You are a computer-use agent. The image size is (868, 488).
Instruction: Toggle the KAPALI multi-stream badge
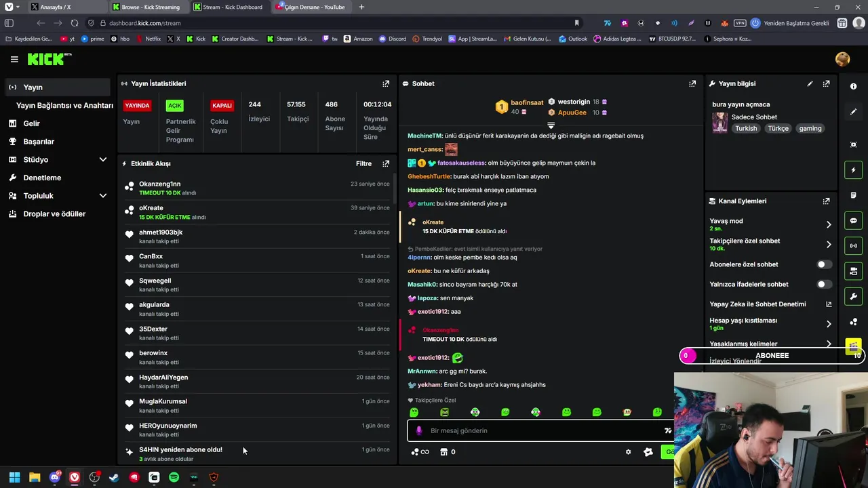pos(222,106)
